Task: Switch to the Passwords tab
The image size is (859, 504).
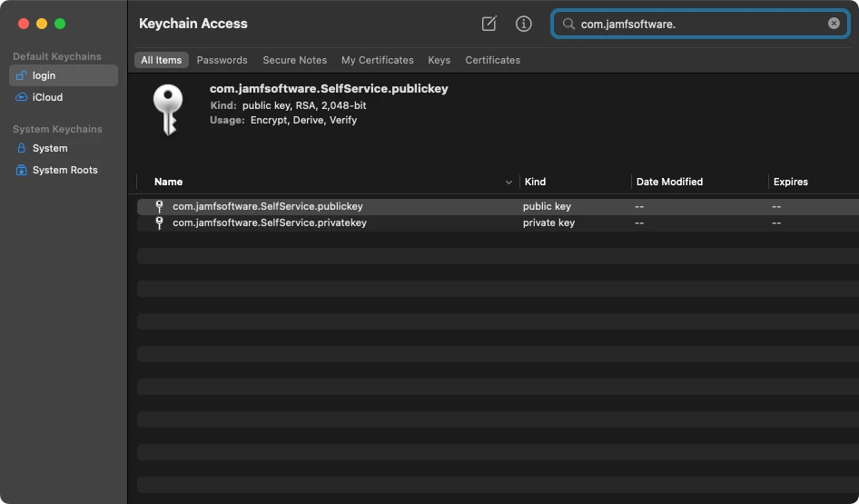Action: (222, 60)
